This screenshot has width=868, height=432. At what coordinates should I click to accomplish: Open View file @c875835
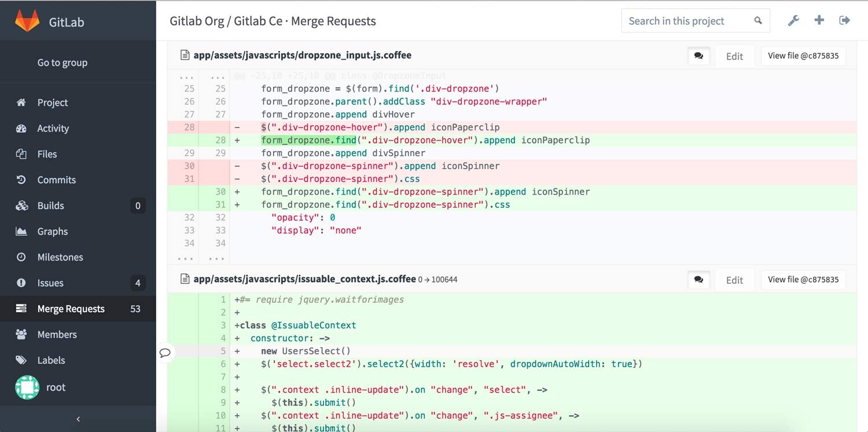point(803,56)
